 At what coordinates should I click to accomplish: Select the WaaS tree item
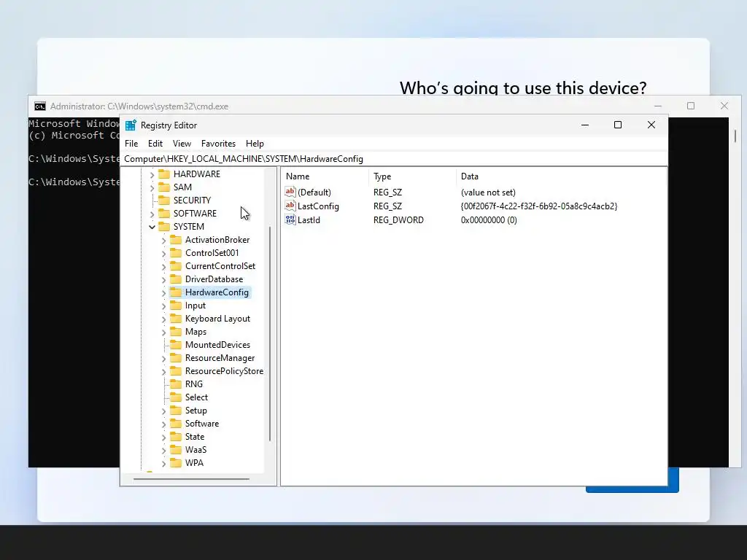tap(196, 449)
